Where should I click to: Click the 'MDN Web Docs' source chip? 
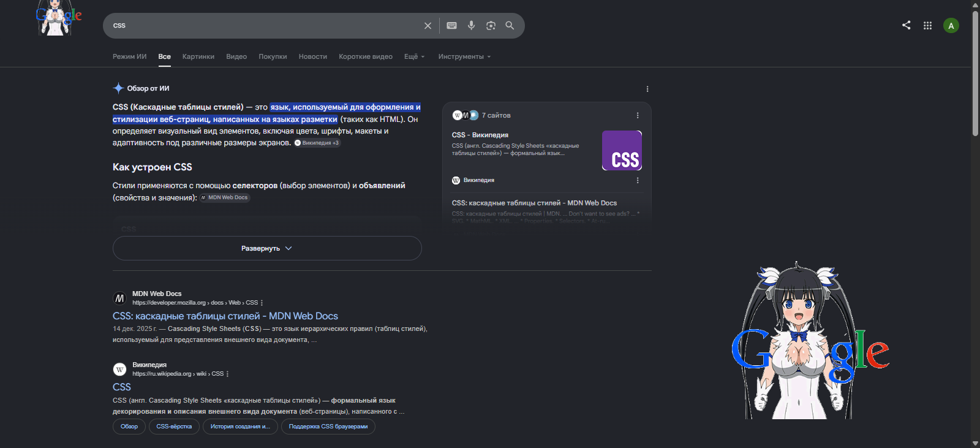(225, 197)
